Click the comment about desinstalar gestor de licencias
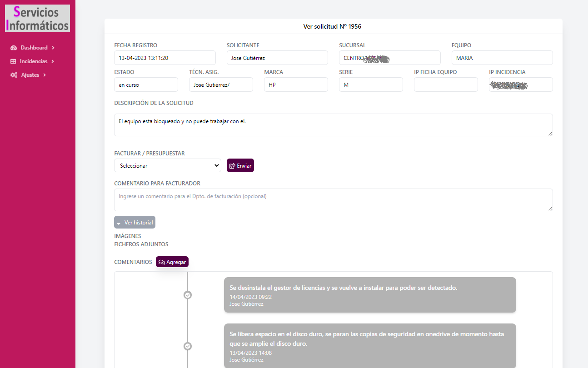 [x=370, y=295]
